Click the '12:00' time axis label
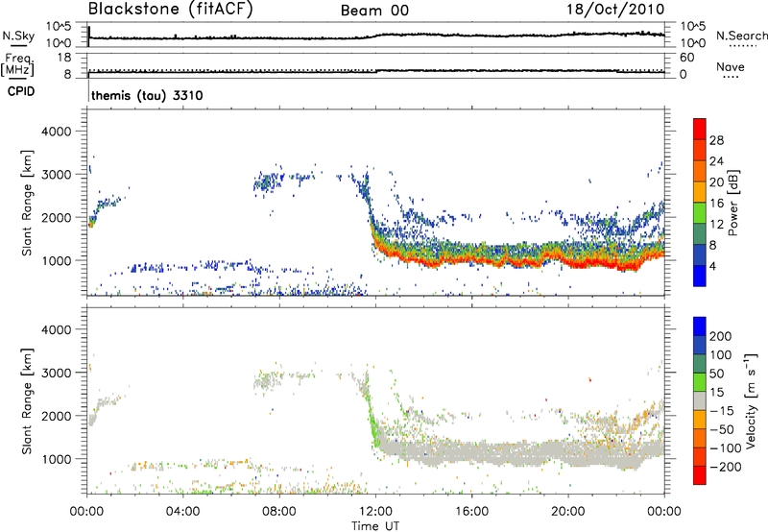 coord(375,512)
